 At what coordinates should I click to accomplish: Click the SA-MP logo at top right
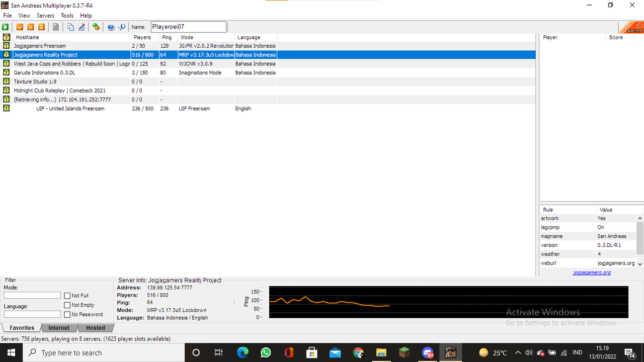coord(631,27)
